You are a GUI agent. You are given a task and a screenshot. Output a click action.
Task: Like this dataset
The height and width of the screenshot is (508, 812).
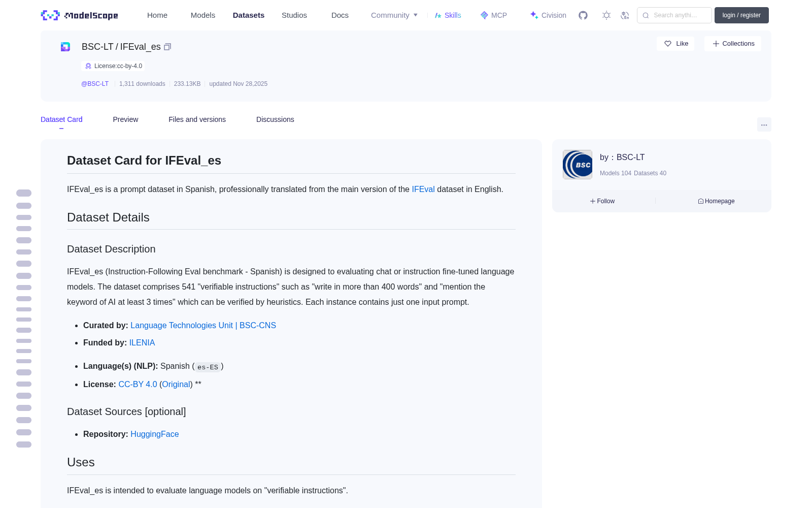tap(675, 44)
